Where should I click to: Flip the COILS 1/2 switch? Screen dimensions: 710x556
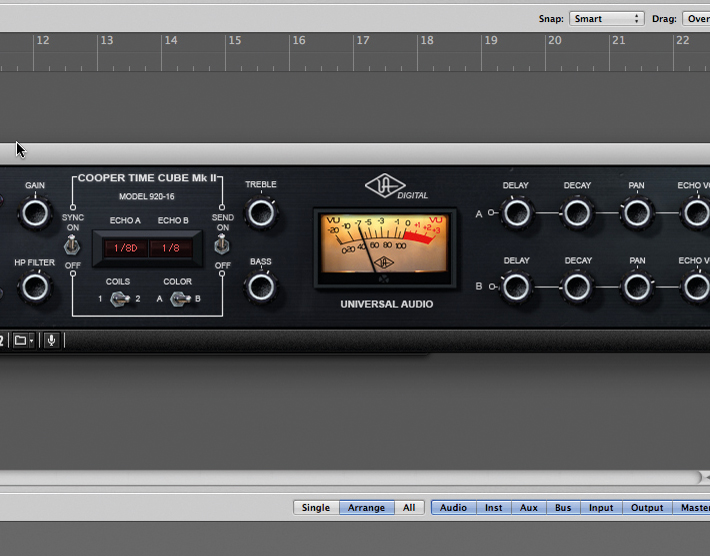coord(120,299)
